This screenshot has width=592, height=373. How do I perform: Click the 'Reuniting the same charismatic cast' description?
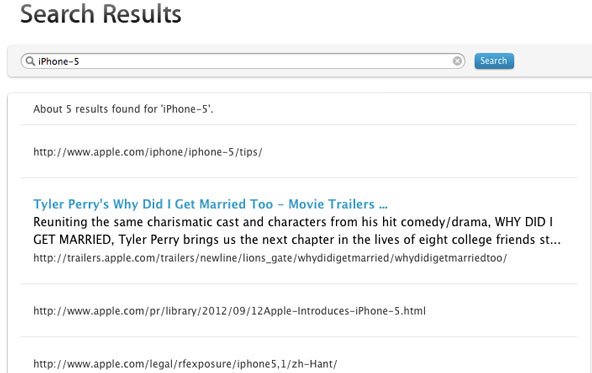coord(297,231)
